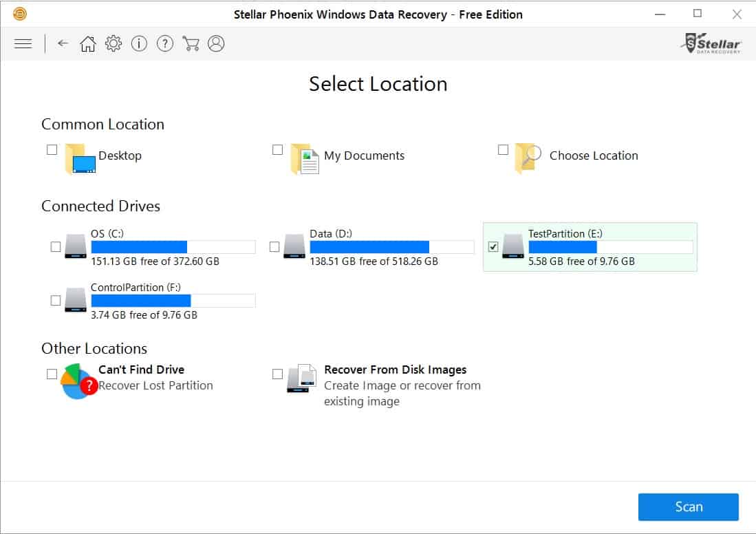Click the ControlPartition (F:) drive name
This screenshot has height=534, width=756.
[x=136, y=287]
